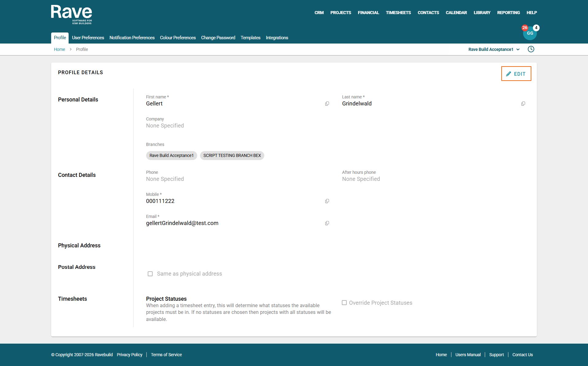Copy the Mobile number field
The width and height of the screenshot is (588, 366).
coord(327,201)
